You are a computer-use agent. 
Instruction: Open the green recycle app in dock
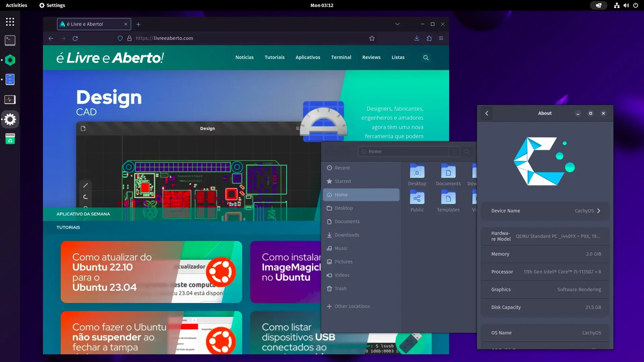coord(10,139)
